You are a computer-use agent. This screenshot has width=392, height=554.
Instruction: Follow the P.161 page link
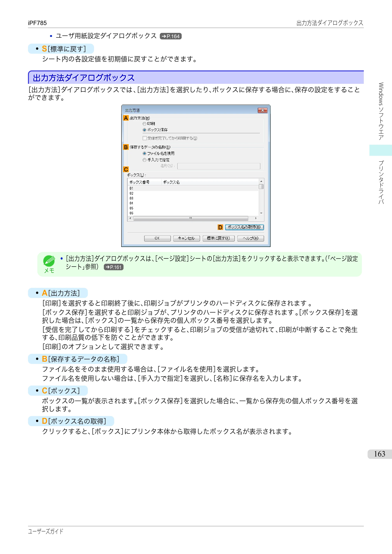click(x=113, y=267)
